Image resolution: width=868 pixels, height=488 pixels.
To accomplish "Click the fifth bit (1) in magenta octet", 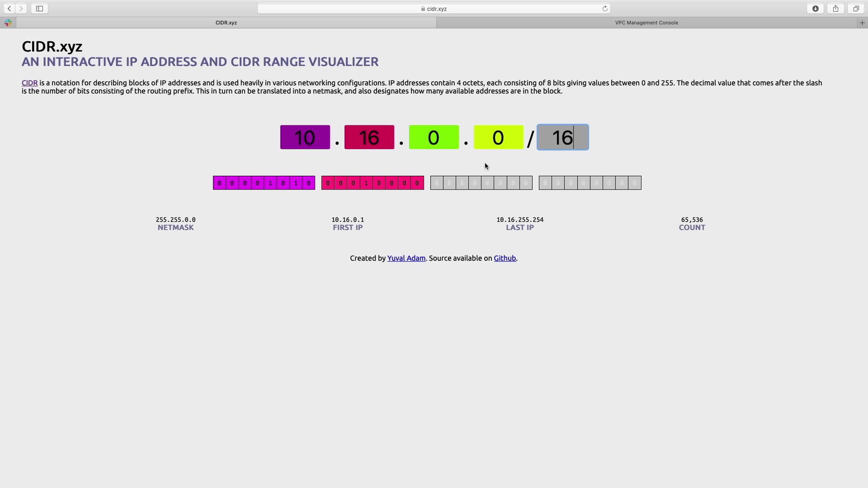I will [x=270, y=183].
